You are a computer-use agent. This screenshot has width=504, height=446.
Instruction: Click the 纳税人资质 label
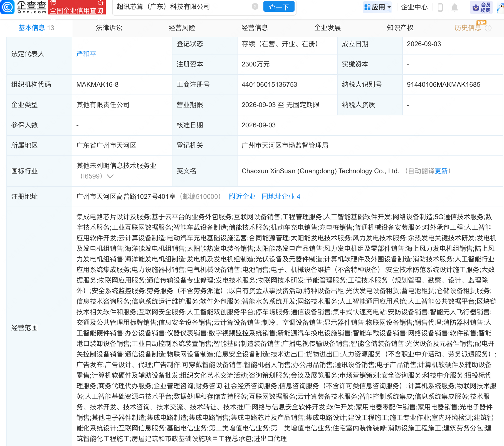click(358, 105)
